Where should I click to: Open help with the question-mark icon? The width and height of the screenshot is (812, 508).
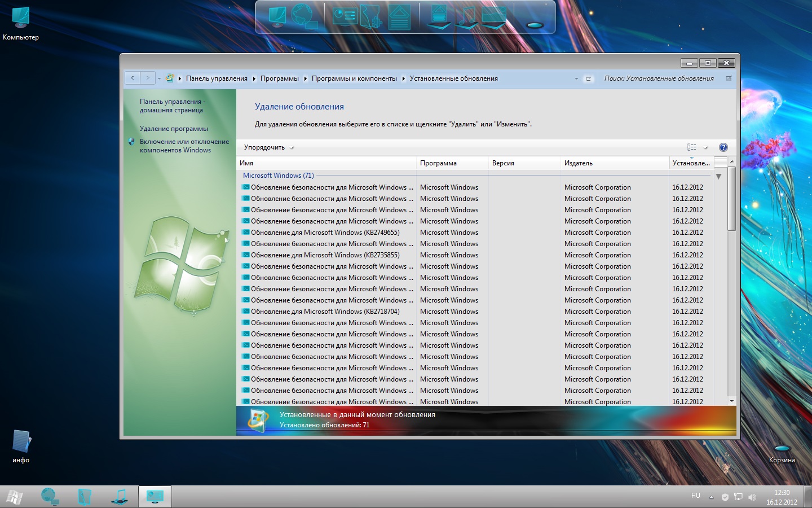[x=723, y=147]
